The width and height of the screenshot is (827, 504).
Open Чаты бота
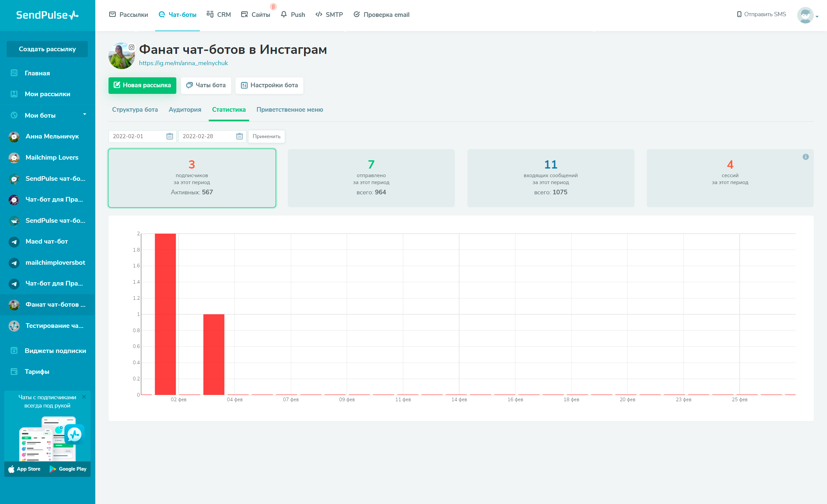[206, 85]
